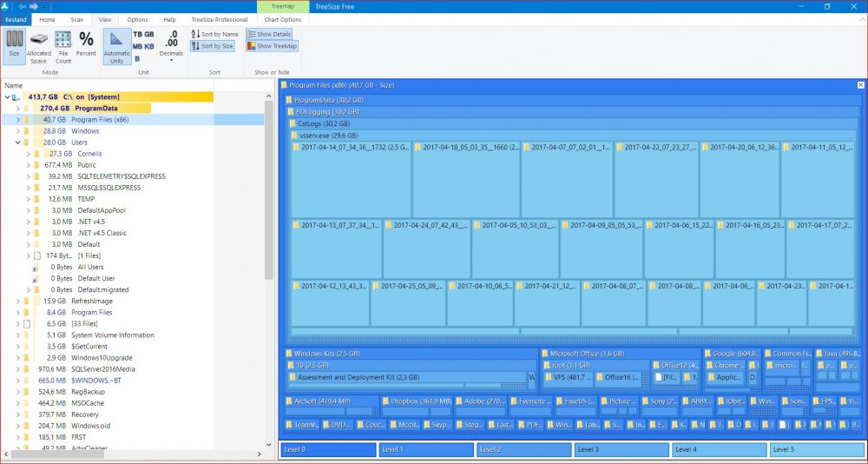The image size is (868, 464).
Task: Open the Home ribbon tab
Action: (47, 19)
